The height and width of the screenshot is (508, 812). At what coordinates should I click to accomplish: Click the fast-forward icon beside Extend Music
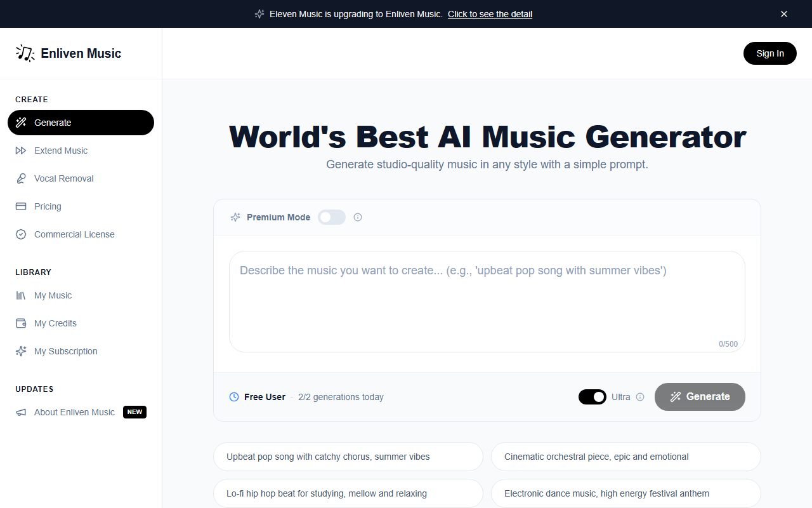(21, 150)
